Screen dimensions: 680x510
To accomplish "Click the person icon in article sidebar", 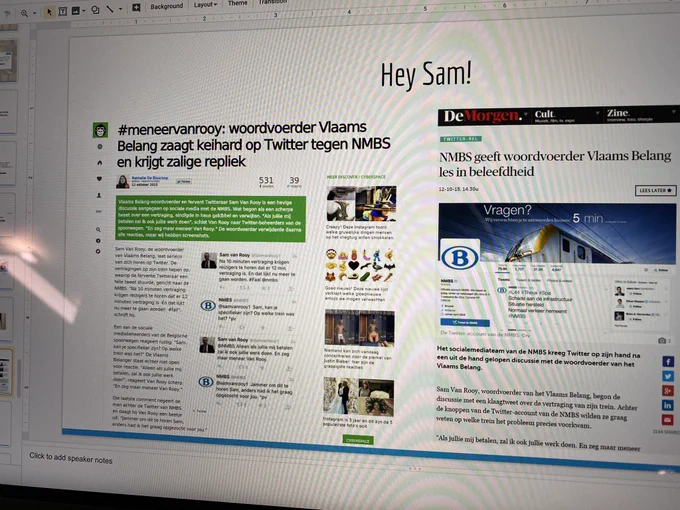I will 99,196.
